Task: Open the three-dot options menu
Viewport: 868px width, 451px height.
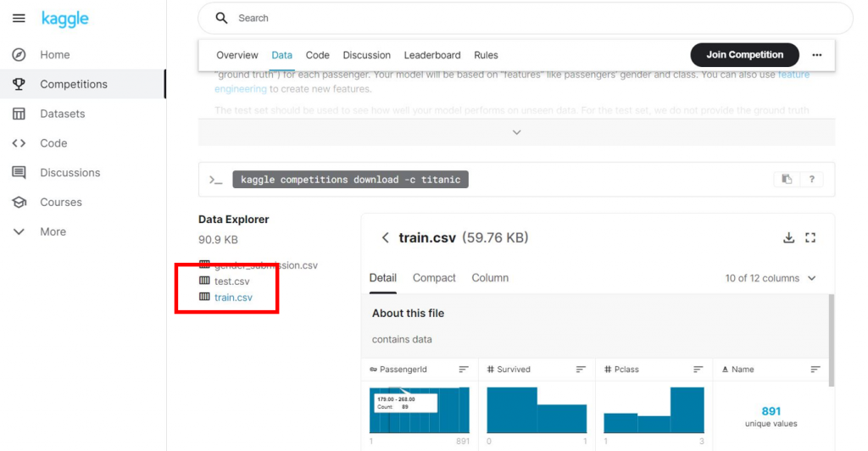Action: tap(816, 55)
